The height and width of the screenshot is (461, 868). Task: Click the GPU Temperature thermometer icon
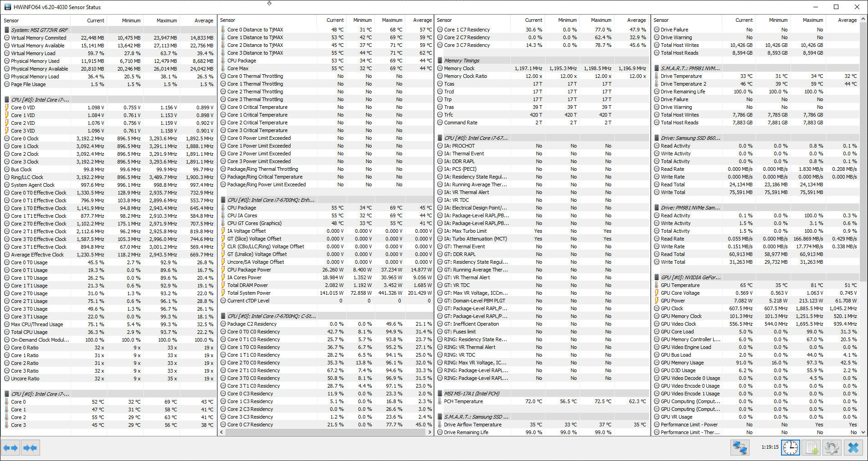(657, 285)
